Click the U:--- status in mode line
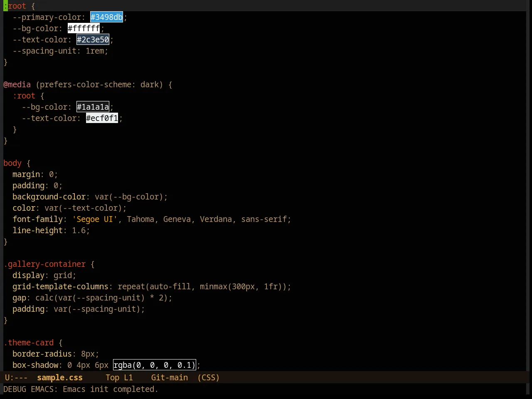 point(16,377)
